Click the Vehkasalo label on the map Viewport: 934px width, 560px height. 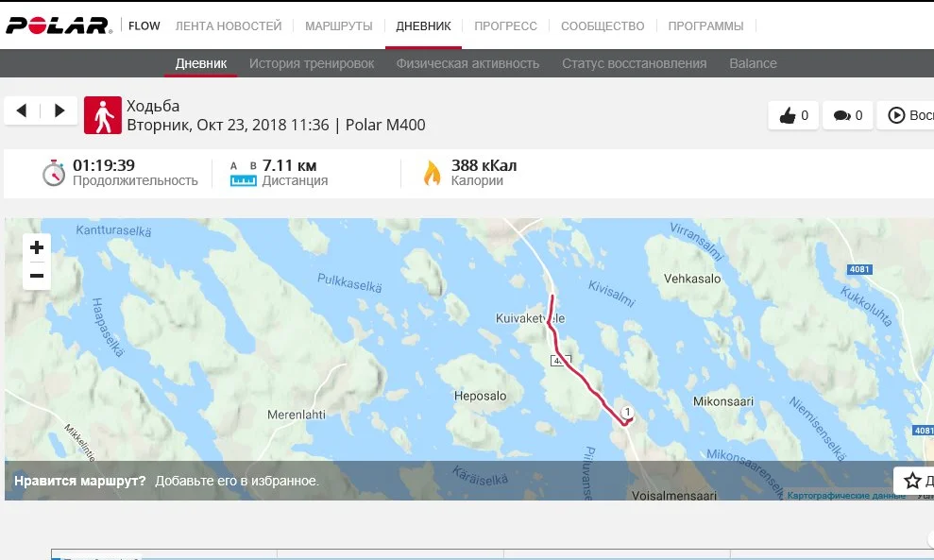tap(692, 279)
